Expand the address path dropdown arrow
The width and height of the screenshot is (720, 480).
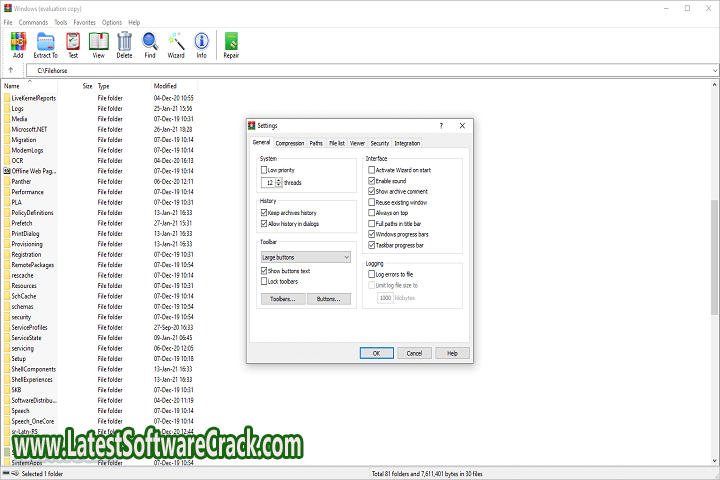point(713,70)
